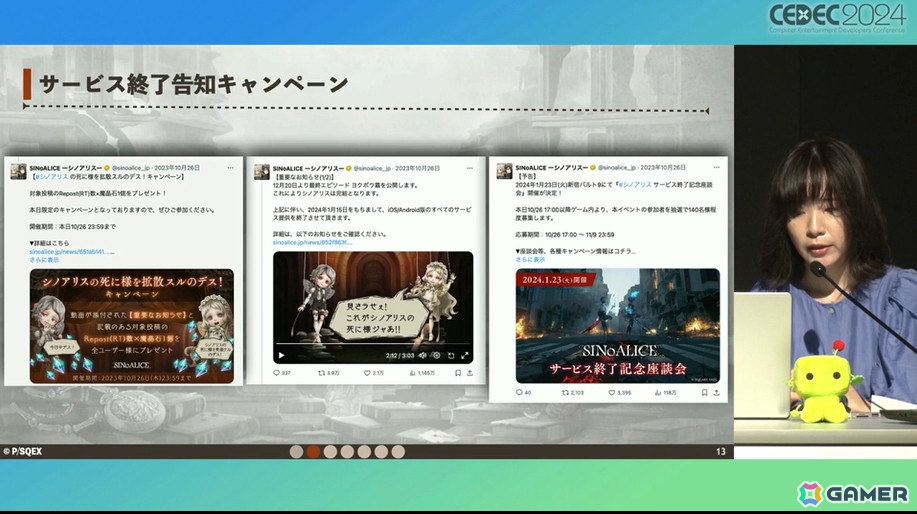The width and height of the screenshot is (917, 514).
Task: Click さらに表示 in the right tweet
Action: 530,259
